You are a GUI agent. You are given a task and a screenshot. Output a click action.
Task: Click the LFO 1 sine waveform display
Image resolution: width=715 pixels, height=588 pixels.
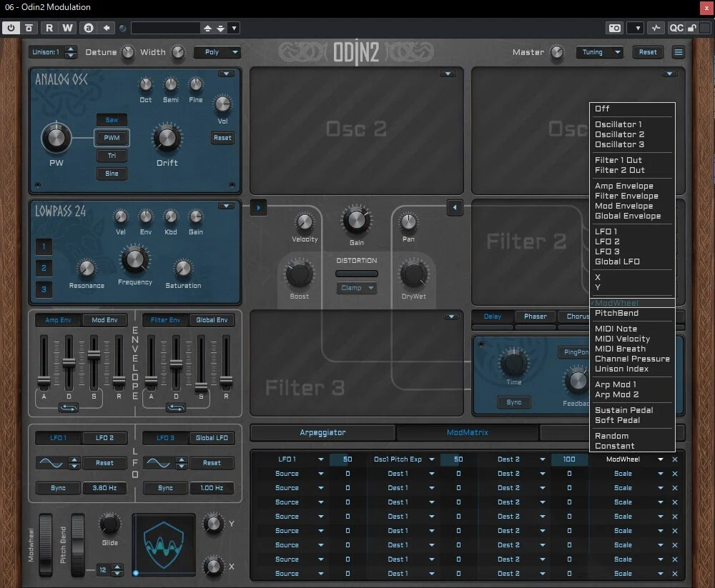(x=51, y=463)
